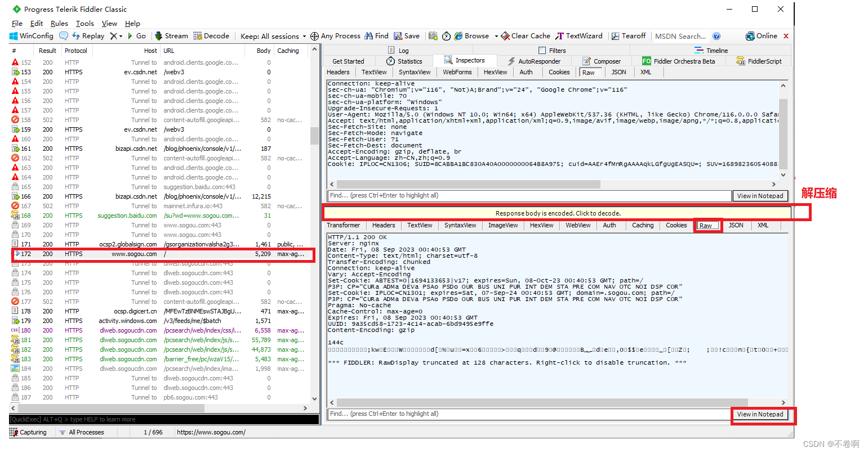The width and height of the screenshot is (868, 453).
Task: Open the FiddlerScript tab
Action: [759, 61]
